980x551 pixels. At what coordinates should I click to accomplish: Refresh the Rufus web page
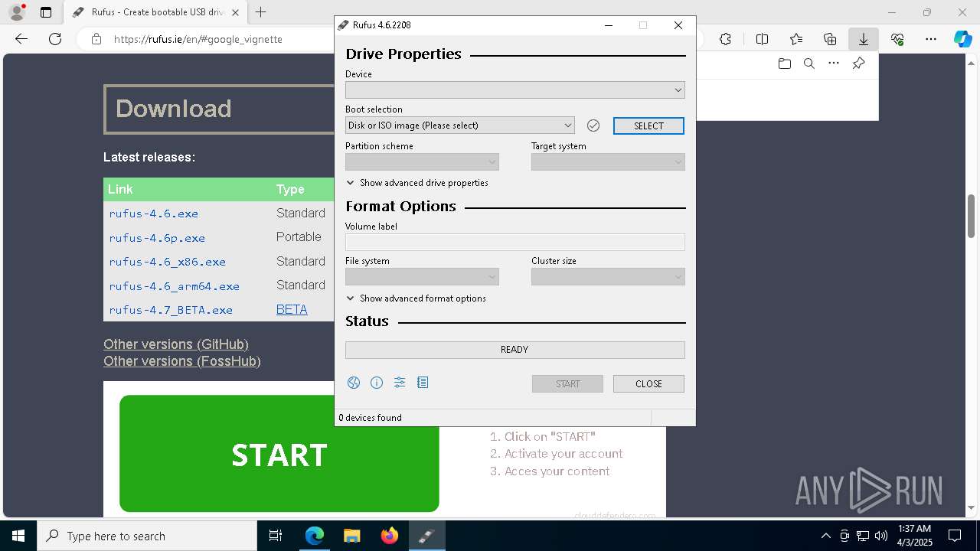[55, 39]
